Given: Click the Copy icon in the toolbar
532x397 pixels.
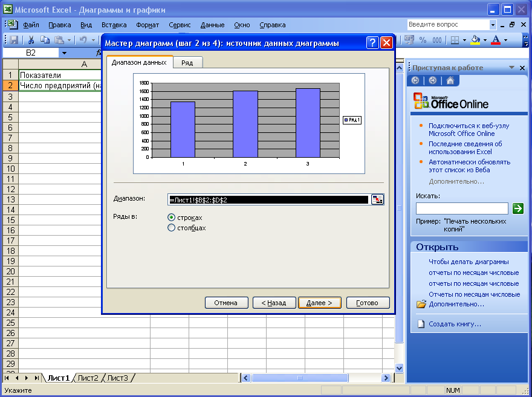Looking at the screenshot, I should click(x=45, y=40).
